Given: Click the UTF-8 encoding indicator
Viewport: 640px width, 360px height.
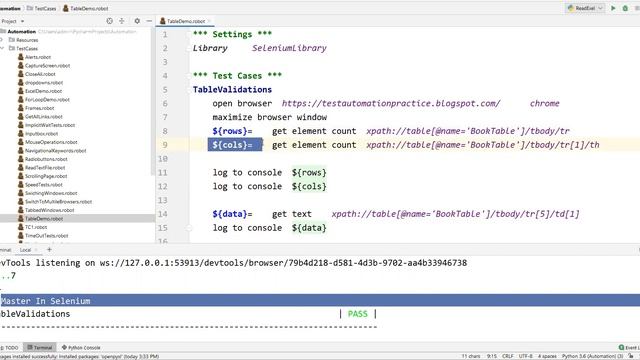Looking at the screenshot, I should tap(525, 356).
